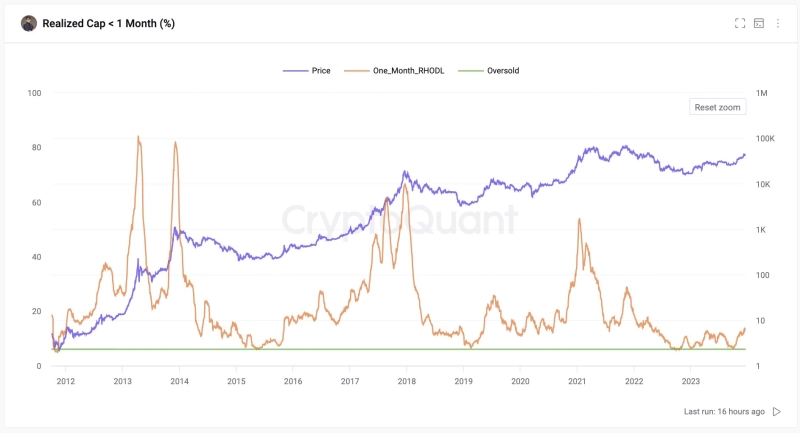Click the 'Last run: 16 hours ago' text

[x=724, y=411]
